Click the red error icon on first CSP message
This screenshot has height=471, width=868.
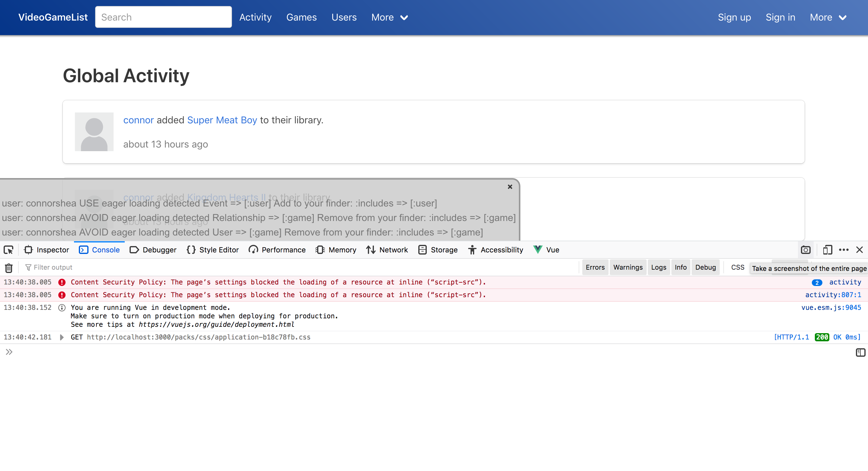(x=62, y=282)
